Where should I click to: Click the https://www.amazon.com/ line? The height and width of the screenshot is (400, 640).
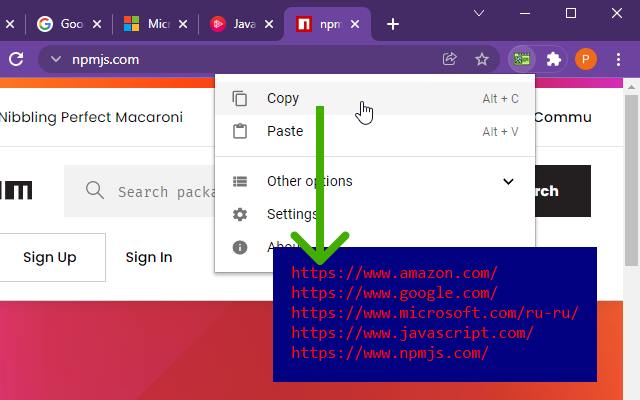click(x=394, y=273)
